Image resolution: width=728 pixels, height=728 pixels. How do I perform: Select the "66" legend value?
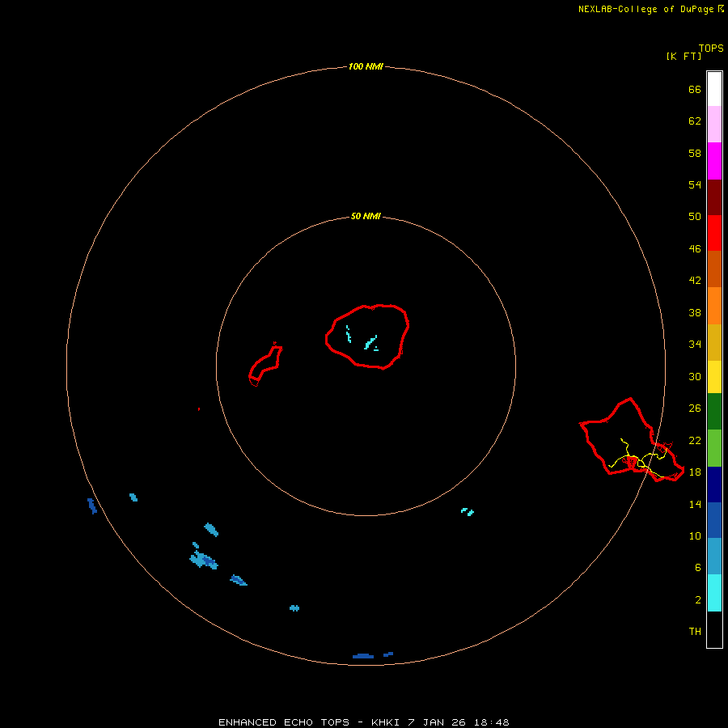(x=695, y=89)
